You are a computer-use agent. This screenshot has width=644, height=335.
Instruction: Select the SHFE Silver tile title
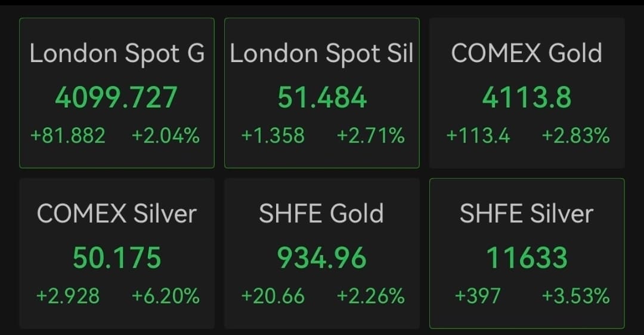click(x=527, y=214)
